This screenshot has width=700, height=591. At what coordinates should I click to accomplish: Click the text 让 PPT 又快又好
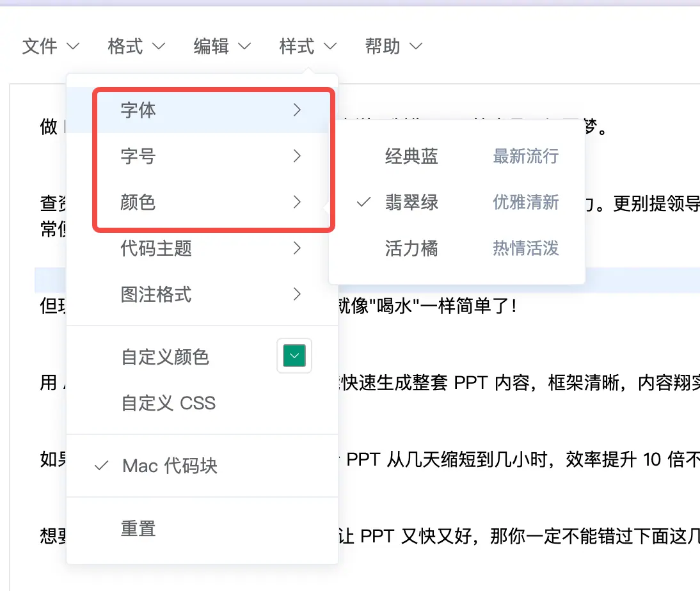pyautogui.click(x=404, y=536)
